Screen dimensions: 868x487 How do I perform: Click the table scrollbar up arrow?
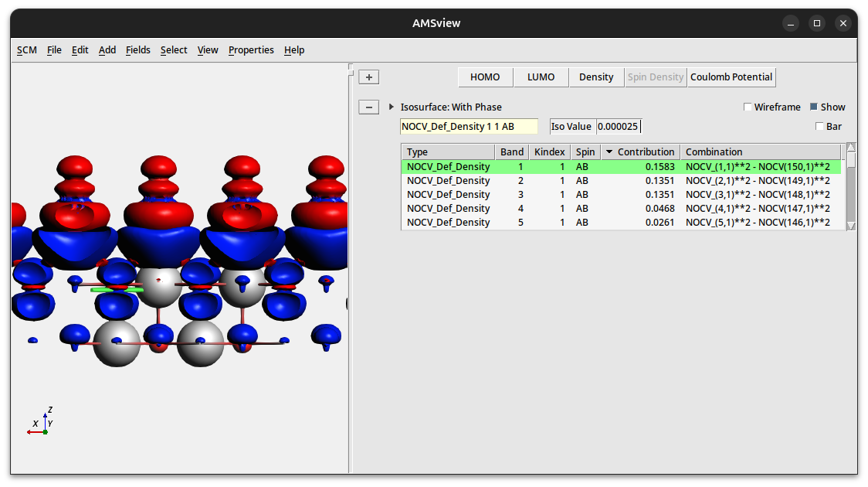pos(851,147)
